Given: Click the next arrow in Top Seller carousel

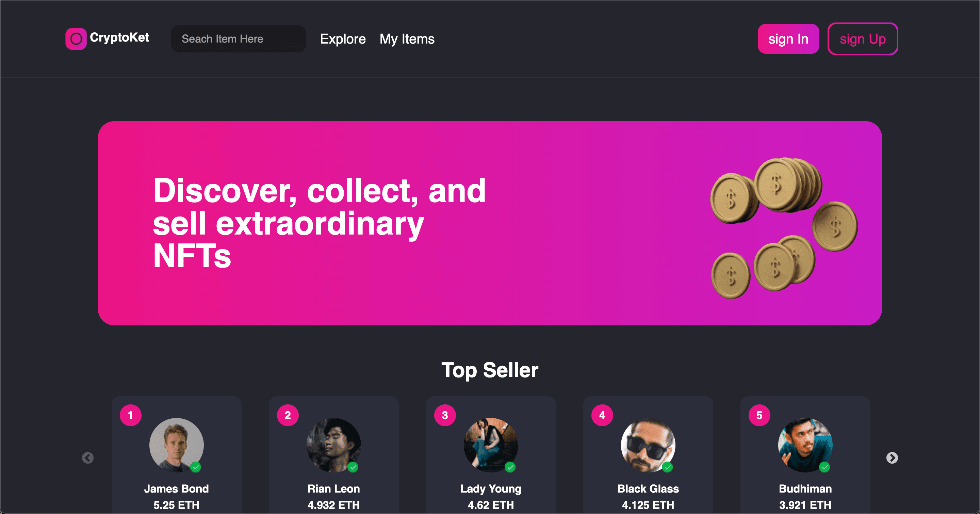Looking at the screenshot, I should pos(892,458).
